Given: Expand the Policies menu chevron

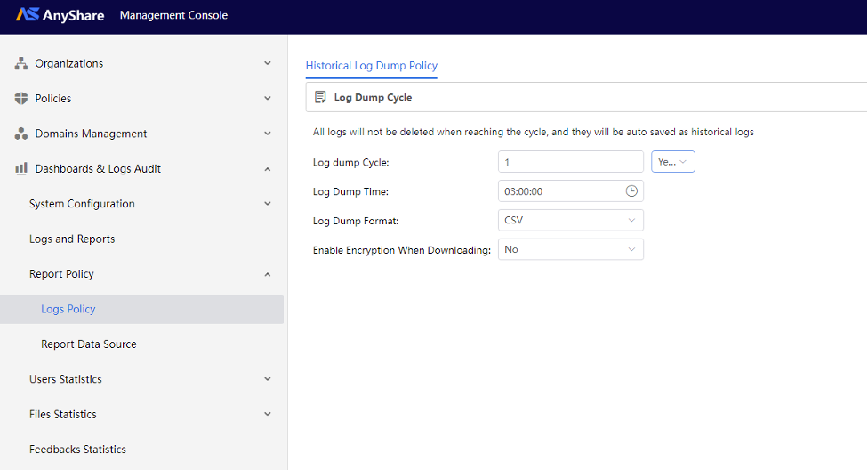Looking at the screenshot, I should click(x=268, y=98).
